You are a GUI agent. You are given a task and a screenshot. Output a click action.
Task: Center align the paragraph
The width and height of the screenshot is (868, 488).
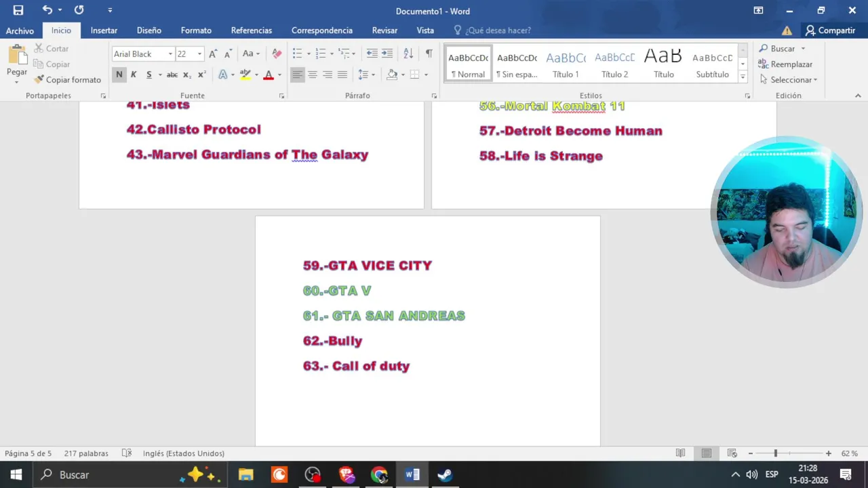pyautogui.click(x=313, y=75)
